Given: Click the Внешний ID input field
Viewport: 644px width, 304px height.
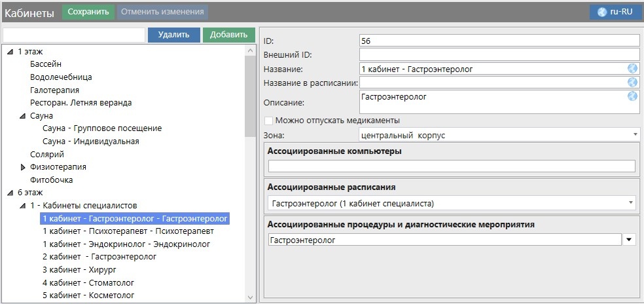Looking at the screenshot, I should pos(499,54).
